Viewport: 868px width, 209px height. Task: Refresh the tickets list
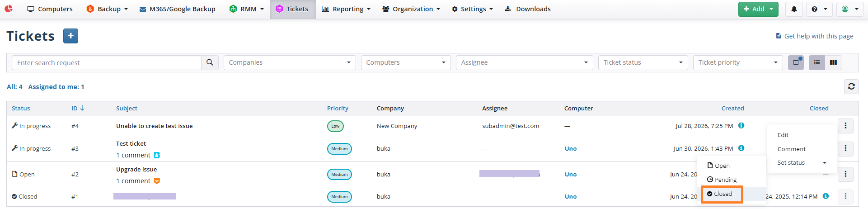tap(851, 86)
